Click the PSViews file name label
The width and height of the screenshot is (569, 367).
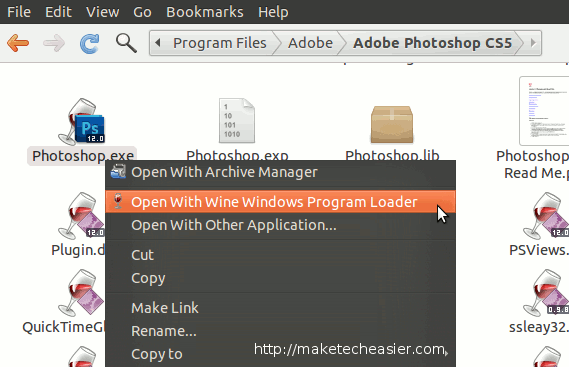click(539, 250)
